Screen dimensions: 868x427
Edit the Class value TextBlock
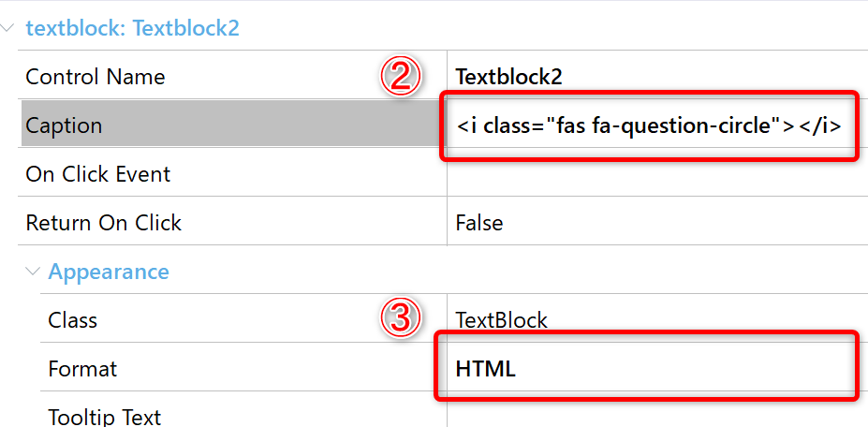tap(657, 320)
